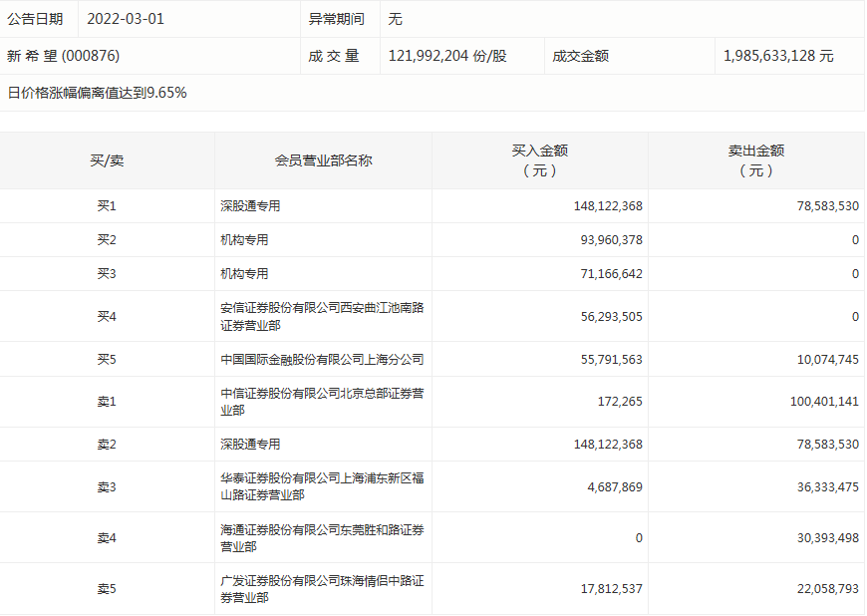
Task: Select sell amount 30,393,498
Action: tap(828, 538)
